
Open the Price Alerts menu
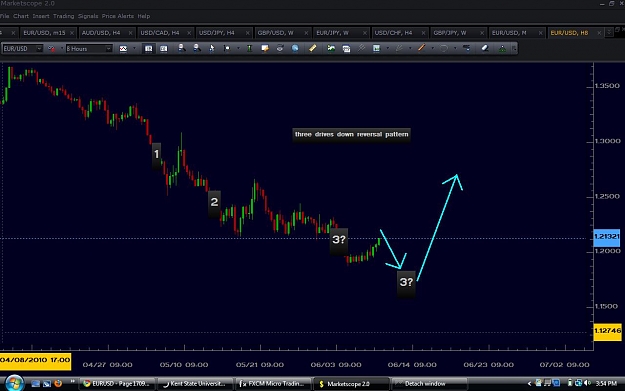(x=118, y=16)
